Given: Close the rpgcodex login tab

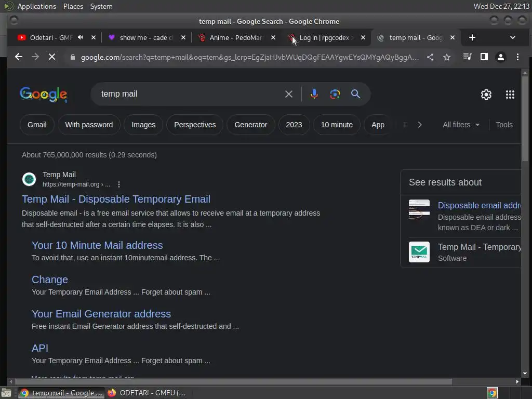Looking at the screenshot, I should point(363,37).
